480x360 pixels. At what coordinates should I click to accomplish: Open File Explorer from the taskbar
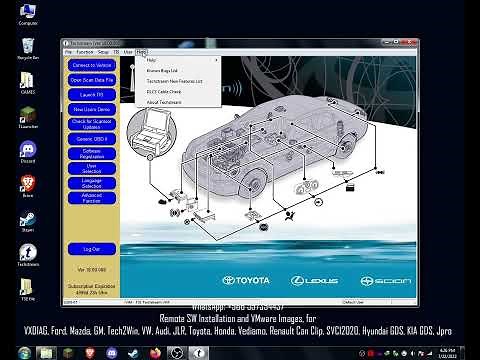[x=46, y=353]
